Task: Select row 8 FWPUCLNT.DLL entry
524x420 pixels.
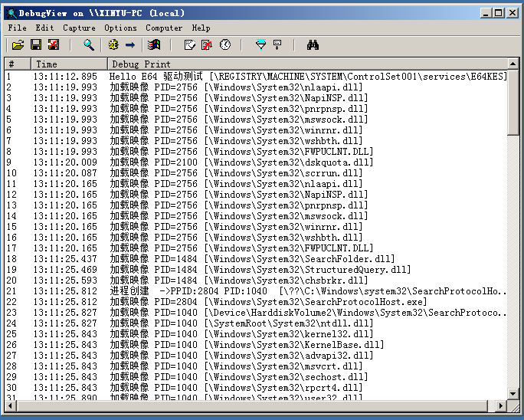Action: (256, 151)
